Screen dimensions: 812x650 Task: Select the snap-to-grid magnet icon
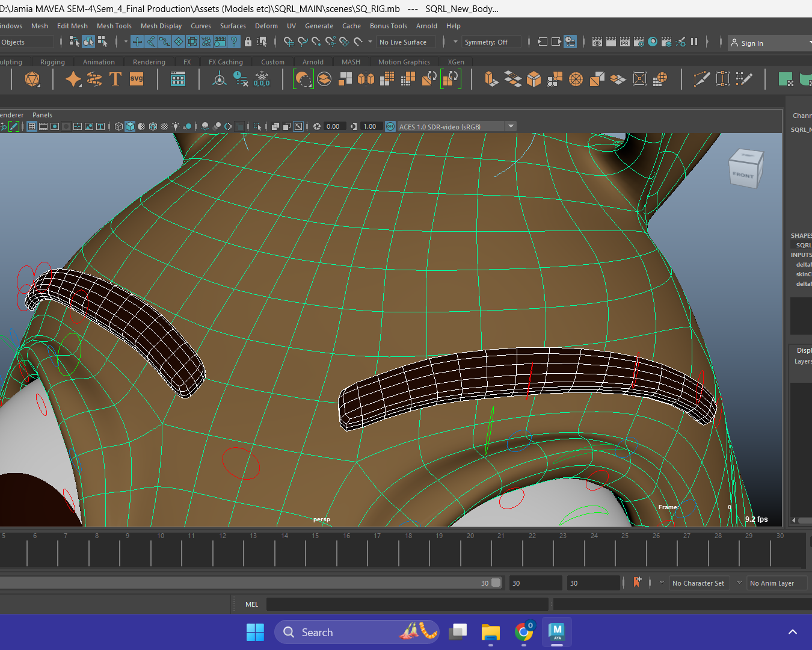pyautogui.click(x=289, y=42)
